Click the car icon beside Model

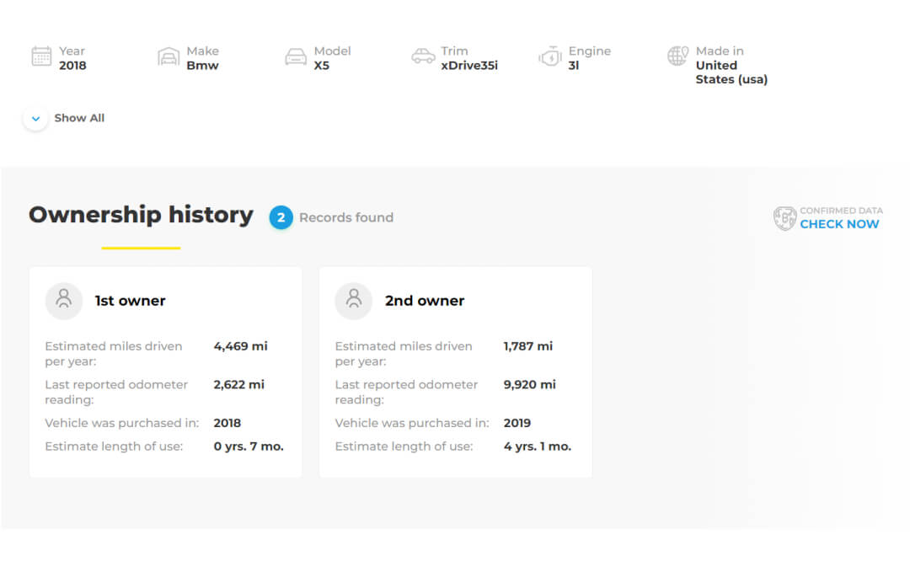296,56
